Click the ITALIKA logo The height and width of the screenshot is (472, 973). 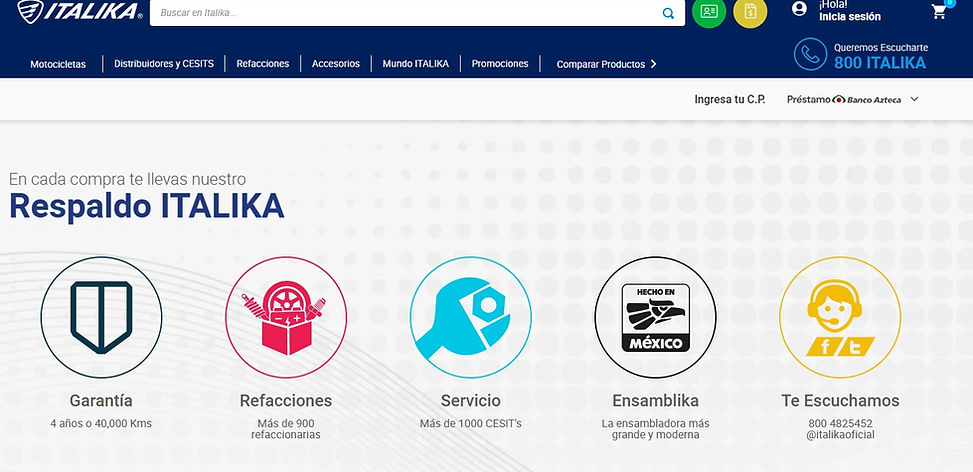pyautogui.click(x=80, y=11)
